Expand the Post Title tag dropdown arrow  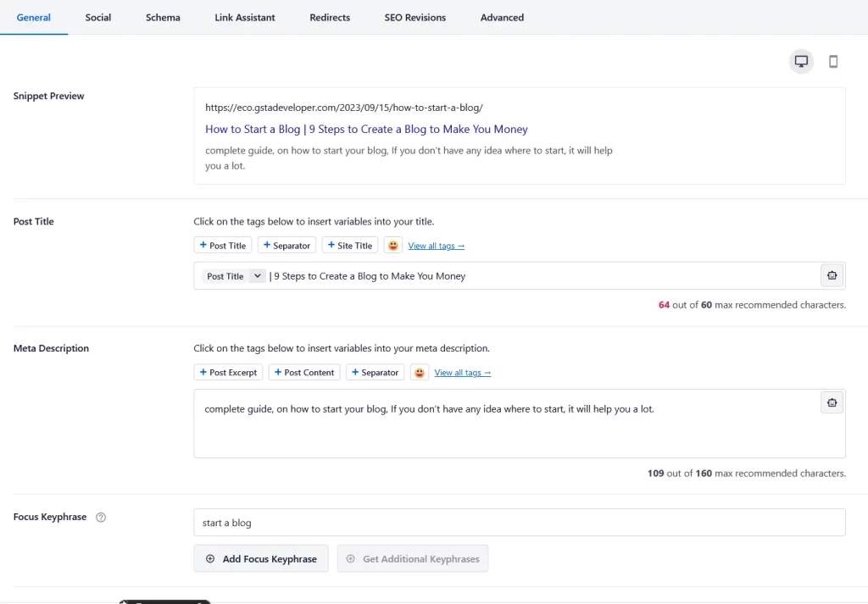point(258,275)
